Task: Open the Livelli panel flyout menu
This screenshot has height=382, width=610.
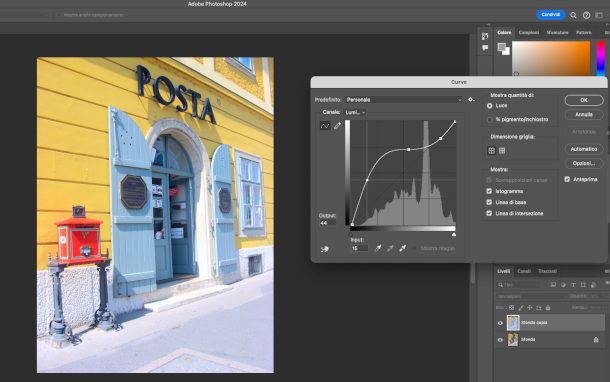Action: tap(606, 271)
